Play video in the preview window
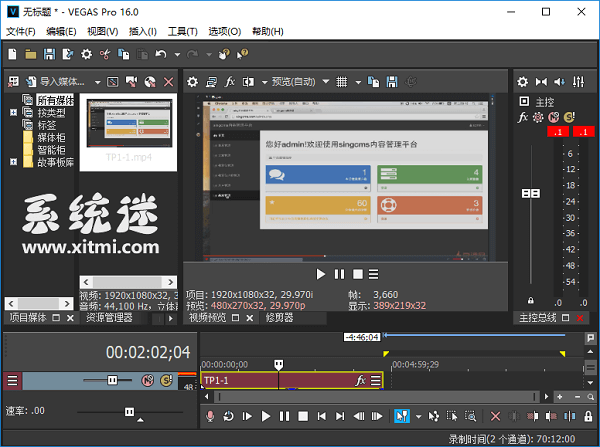This screenshot has height=447, width=600. point(321,274)
